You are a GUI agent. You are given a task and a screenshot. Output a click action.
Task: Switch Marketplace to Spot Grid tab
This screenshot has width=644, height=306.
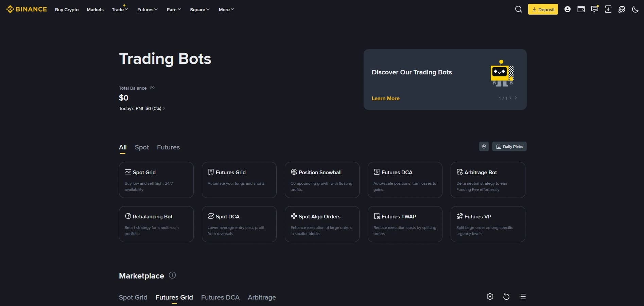133,297
